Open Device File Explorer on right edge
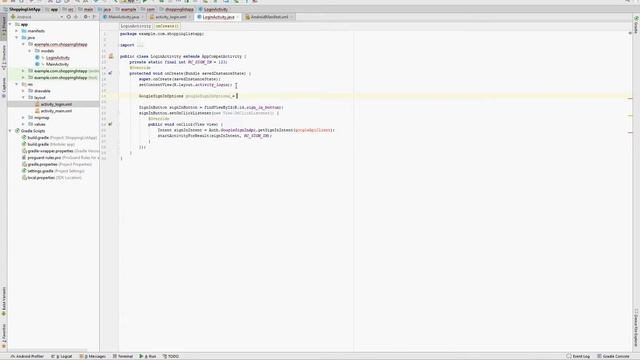This screenshot has width=640, height=360. coord(636,328)
